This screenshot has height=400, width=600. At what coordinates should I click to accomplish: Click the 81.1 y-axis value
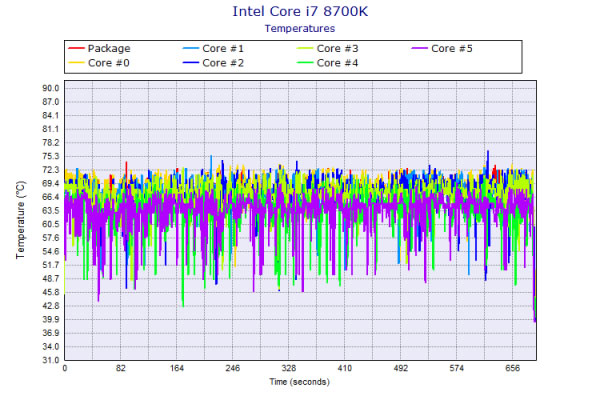(x=51, y=129)
